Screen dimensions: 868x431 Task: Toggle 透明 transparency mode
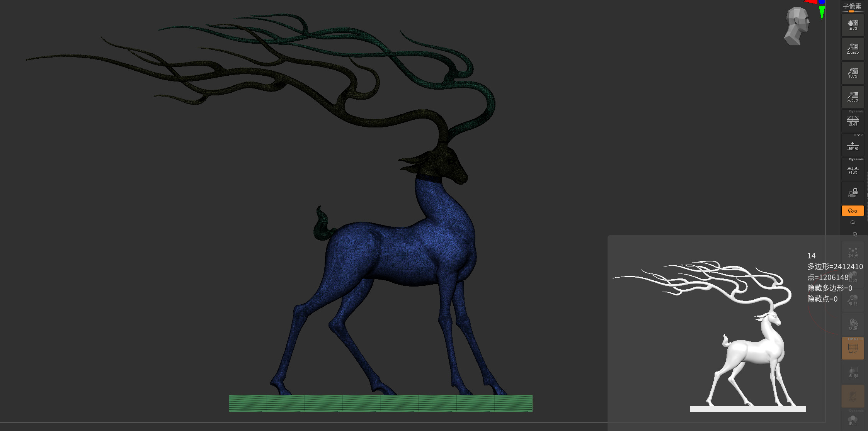click(853, 372)
